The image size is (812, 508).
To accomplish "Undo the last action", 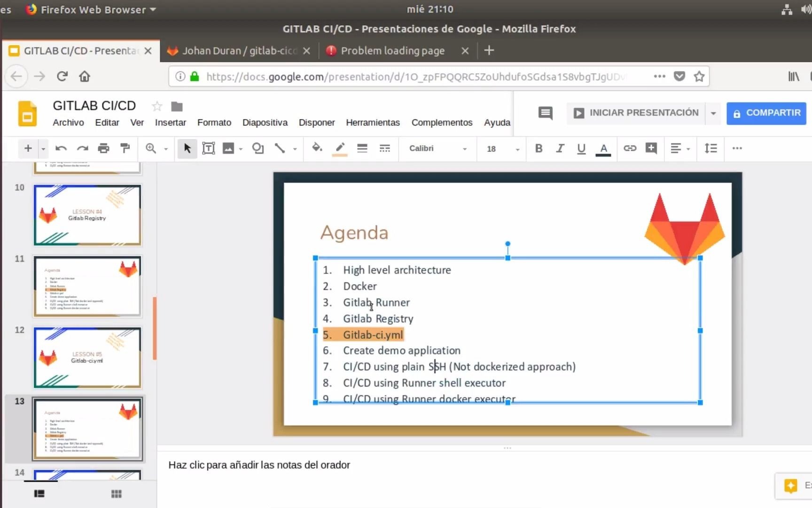I will [x=61, y=149].
